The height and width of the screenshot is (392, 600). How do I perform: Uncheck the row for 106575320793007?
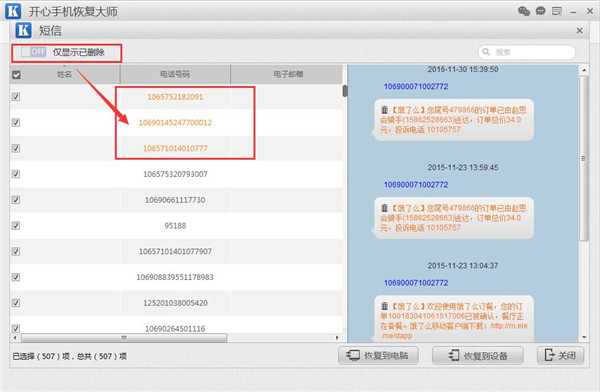[16, 174]
